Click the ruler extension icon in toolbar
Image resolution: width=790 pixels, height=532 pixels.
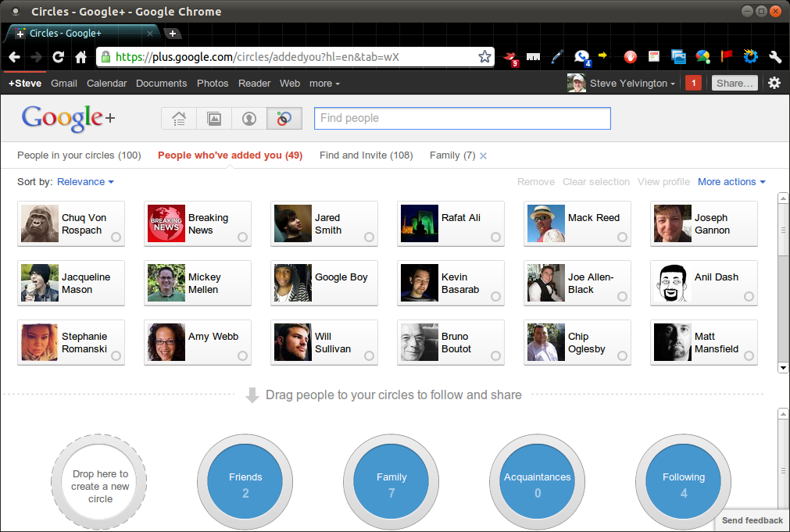[x=533, y=57]
